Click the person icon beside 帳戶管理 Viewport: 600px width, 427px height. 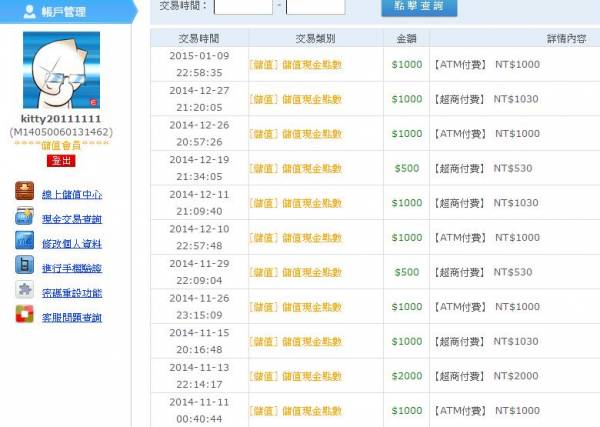pyautogui.click(x=29, y=12)
